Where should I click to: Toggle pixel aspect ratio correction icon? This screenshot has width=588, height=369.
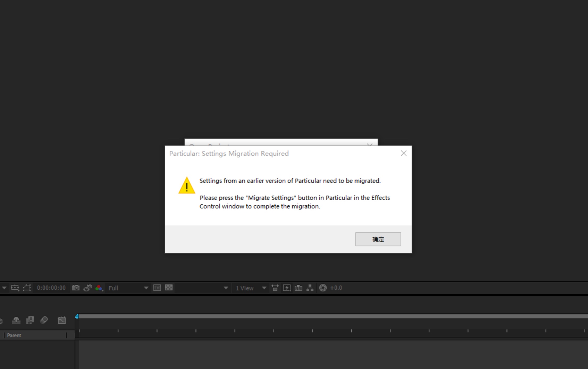coord(275,288)
